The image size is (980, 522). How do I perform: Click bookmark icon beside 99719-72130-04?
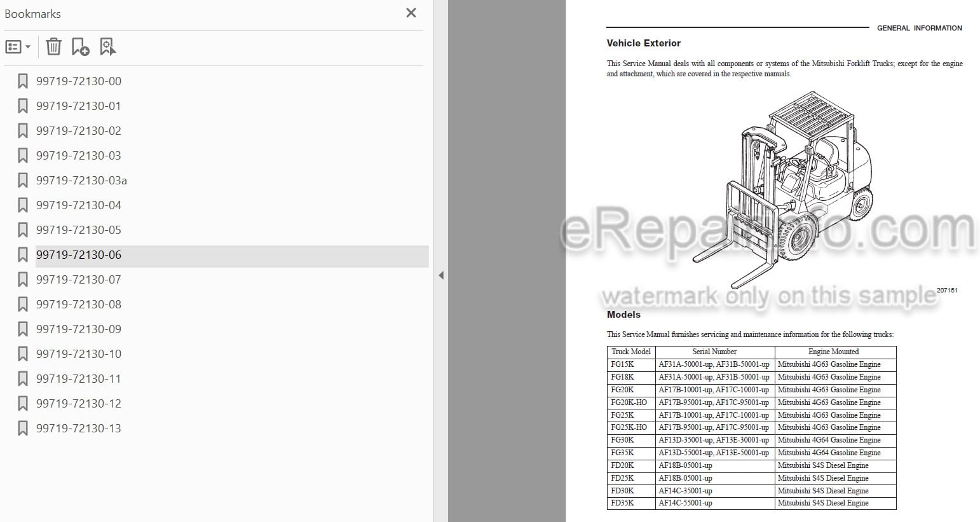click(x=23, y=205)
